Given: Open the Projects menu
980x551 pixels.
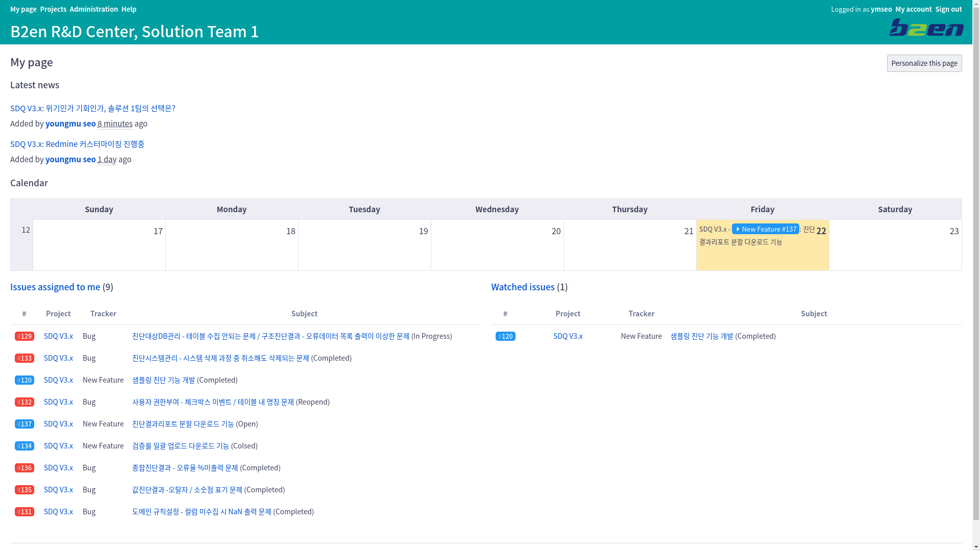Looking at the screenshot, I should pyautogui.click(x=53, y=9).
